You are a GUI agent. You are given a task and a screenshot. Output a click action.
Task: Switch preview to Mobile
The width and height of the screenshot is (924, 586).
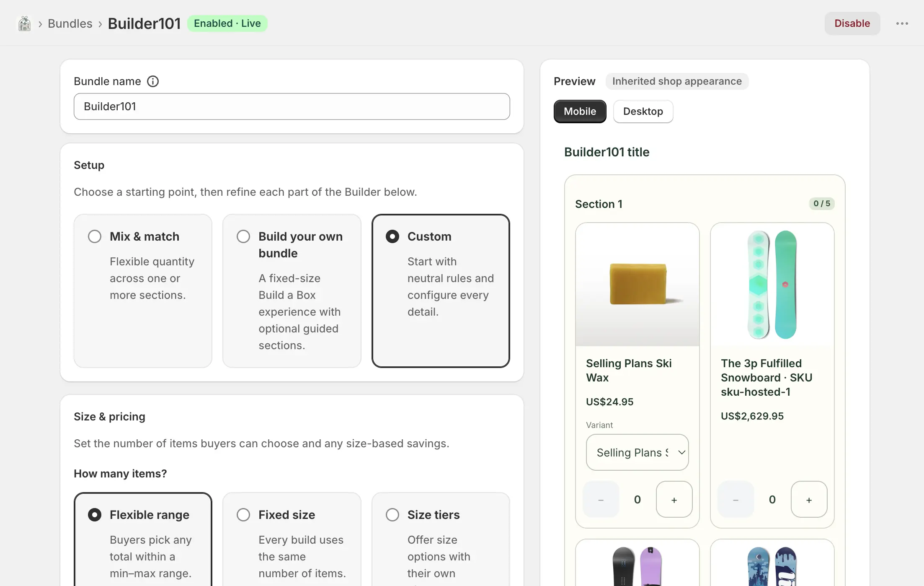(x=580, y=111)
